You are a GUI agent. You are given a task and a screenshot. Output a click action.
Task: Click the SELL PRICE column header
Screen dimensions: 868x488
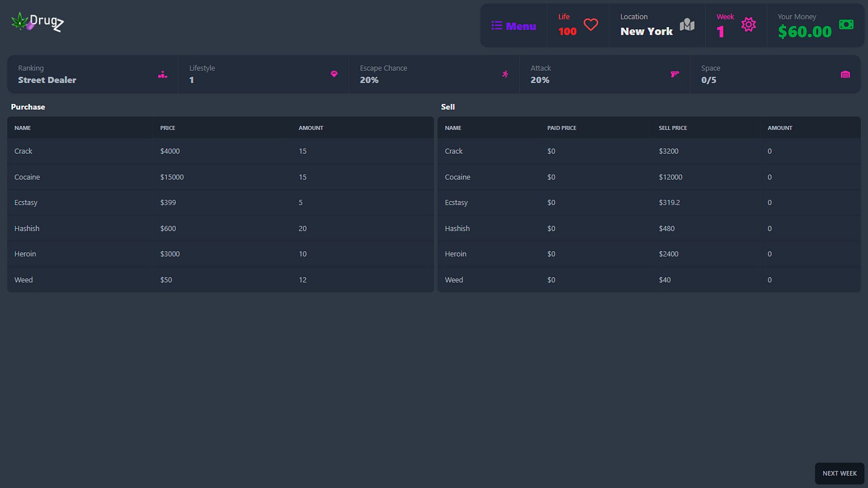pos(672,128)
